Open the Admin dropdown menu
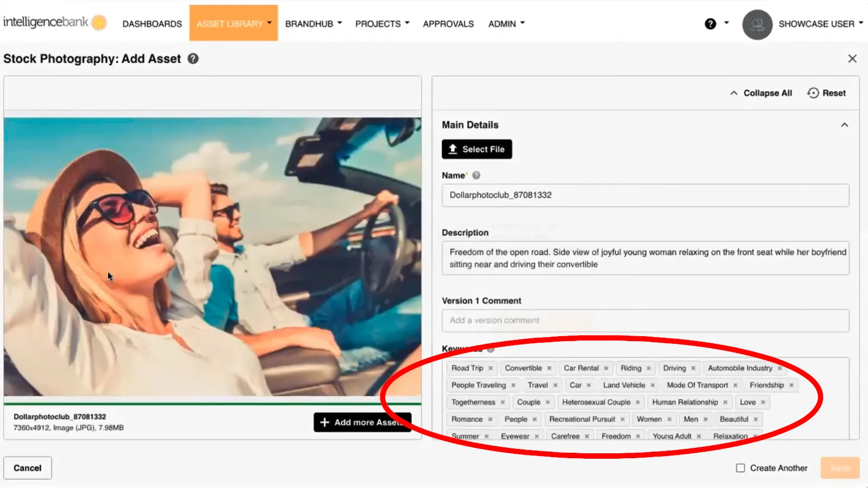This screenshot has height=488, width=868. 506,24
